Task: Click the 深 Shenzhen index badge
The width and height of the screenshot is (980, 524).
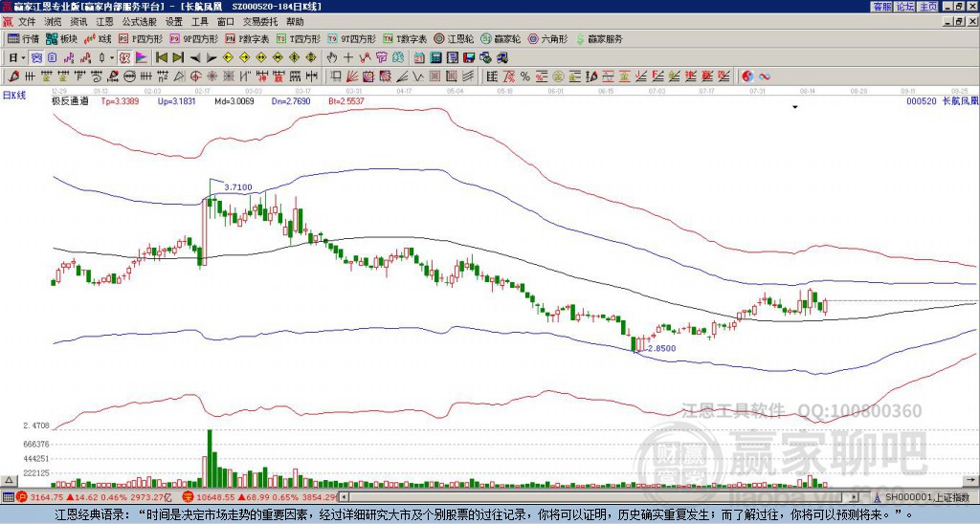Action: click(188, 497)
